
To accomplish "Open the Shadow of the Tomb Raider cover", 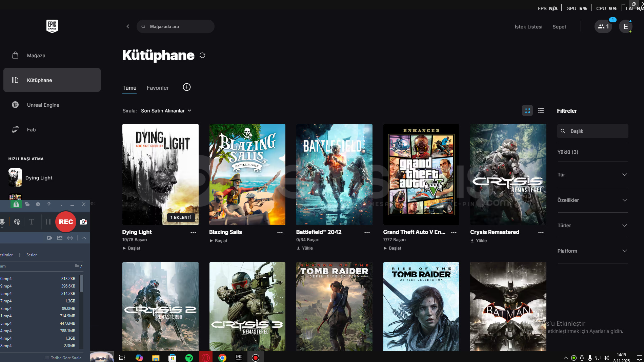I will (x=334, y=306).
